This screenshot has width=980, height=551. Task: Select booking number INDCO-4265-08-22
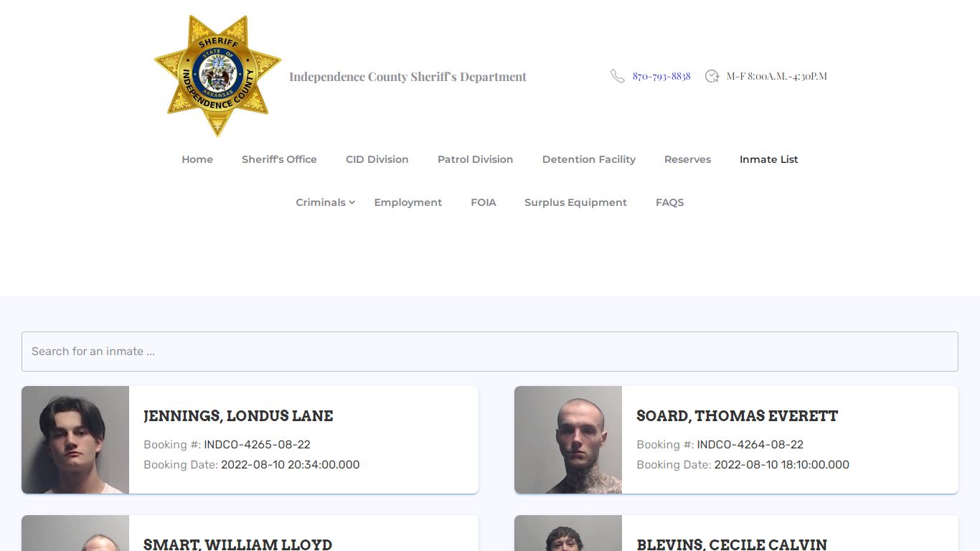(257, 445)
